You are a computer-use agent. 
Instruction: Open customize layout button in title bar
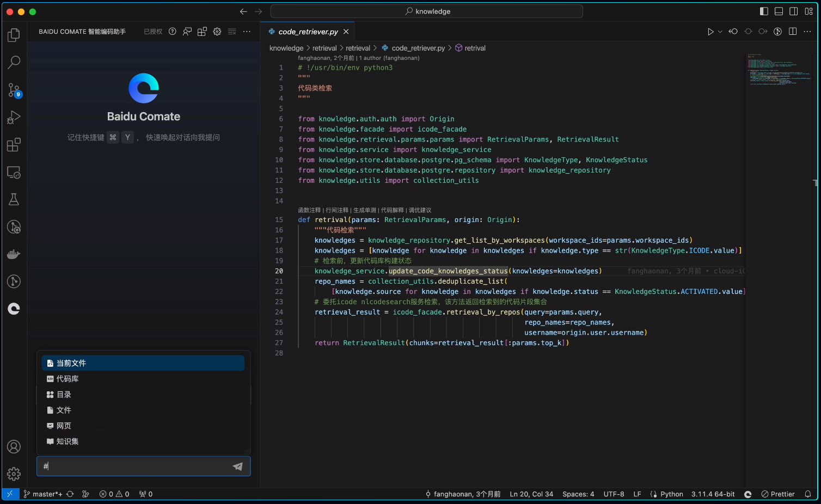[808, 11]
